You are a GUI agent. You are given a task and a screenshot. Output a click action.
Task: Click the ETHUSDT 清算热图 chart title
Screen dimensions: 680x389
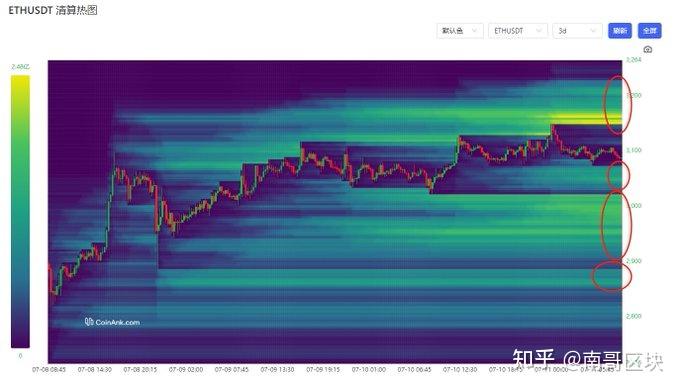53,10
